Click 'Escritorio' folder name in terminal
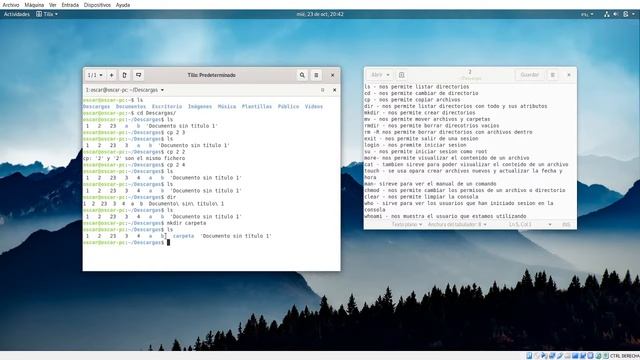 click(x=167, y=107)
